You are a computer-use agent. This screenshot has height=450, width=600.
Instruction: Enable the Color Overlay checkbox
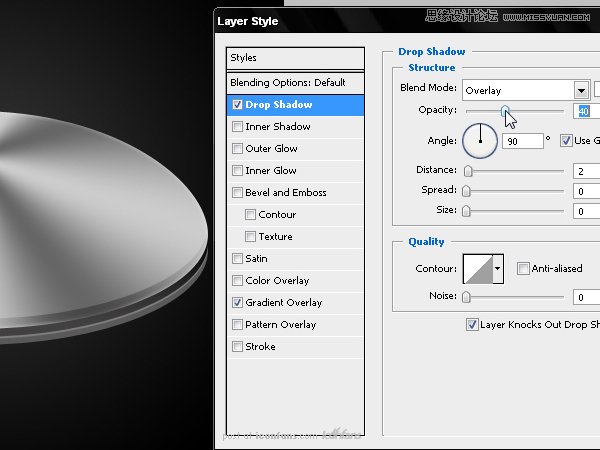point(237,280)
